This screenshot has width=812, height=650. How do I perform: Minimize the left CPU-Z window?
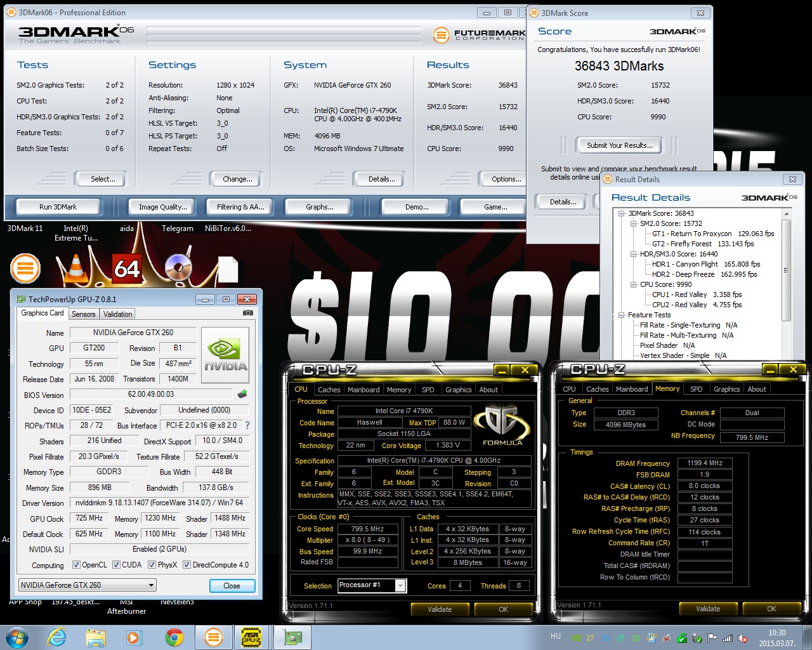pos(502,369)
